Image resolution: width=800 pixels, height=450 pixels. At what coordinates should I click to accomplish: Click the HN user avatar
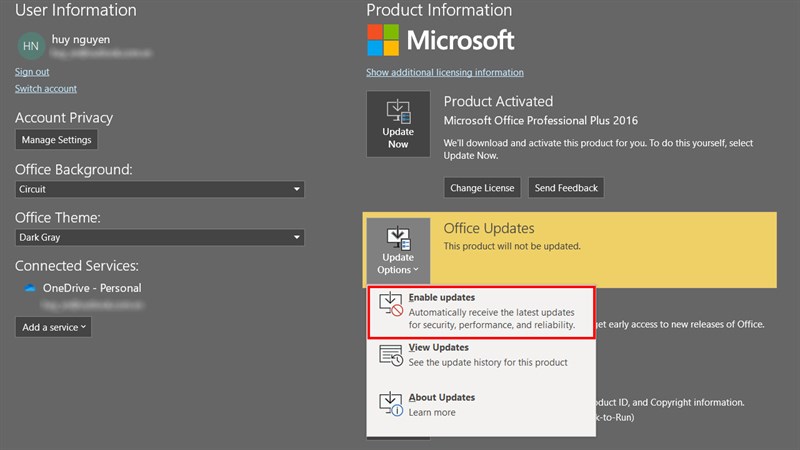(31, 46)
